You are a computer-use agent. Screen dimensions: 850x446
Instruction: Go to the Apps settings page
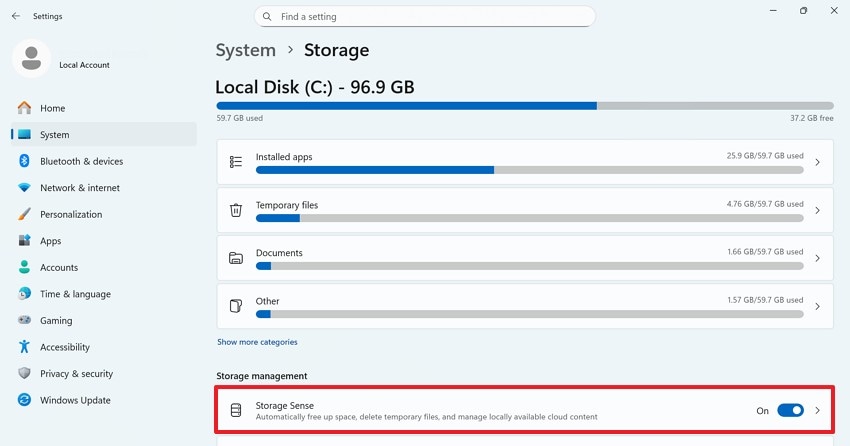[x=50, y=241]
